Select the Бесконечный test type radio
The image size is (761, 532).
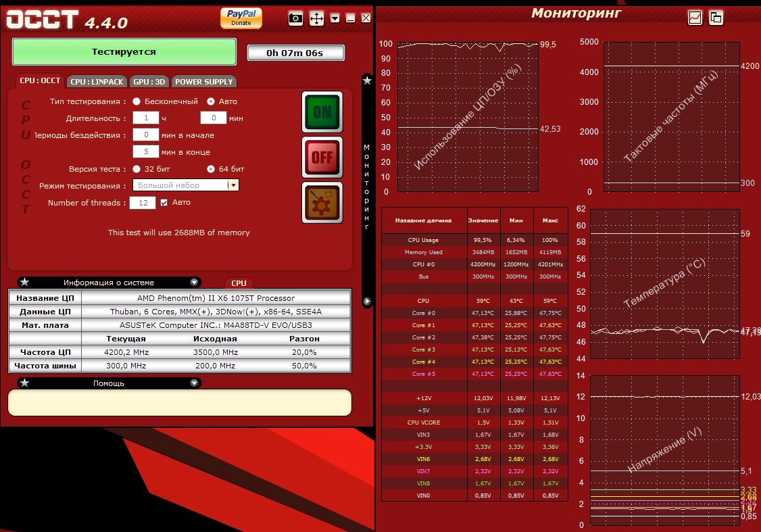[x=137, y=101]
